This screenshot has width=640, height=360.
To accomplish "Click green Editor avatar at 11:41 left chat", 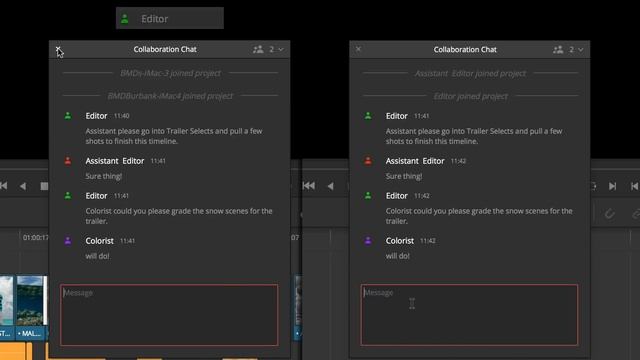I will tap(68, 196).
